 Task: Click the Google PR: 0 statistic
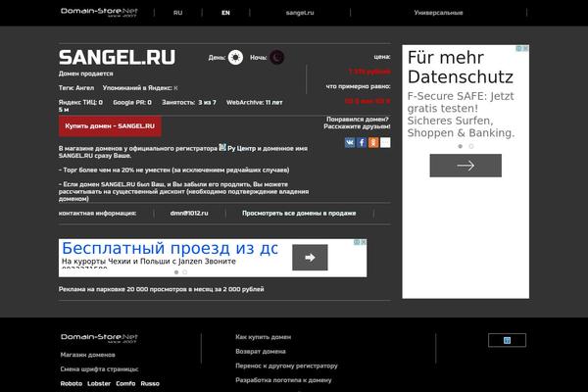pyautogui.click(x=132, y=102)
